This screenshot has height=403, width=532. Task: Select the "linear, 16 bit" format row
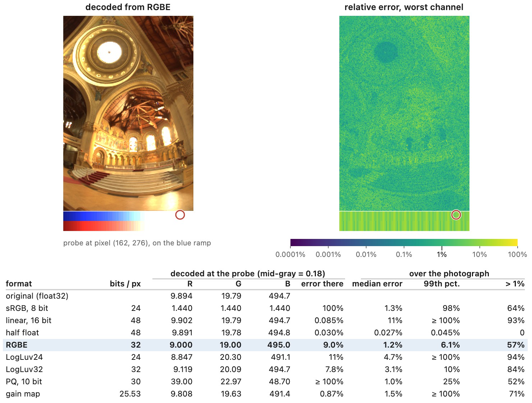click(265, 321)
